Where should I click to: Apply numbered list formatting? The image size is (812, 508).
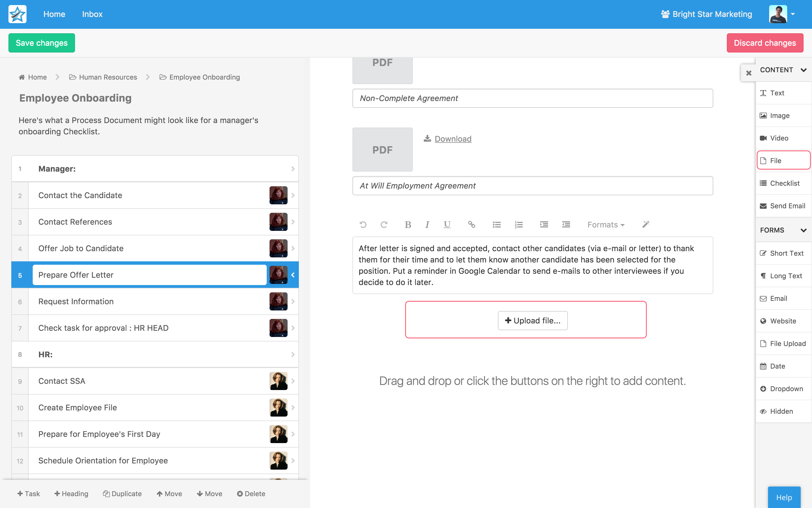coord(519,224)
